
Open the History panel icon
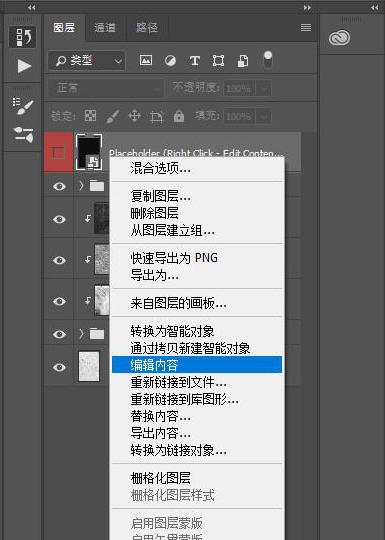(22, 37)
